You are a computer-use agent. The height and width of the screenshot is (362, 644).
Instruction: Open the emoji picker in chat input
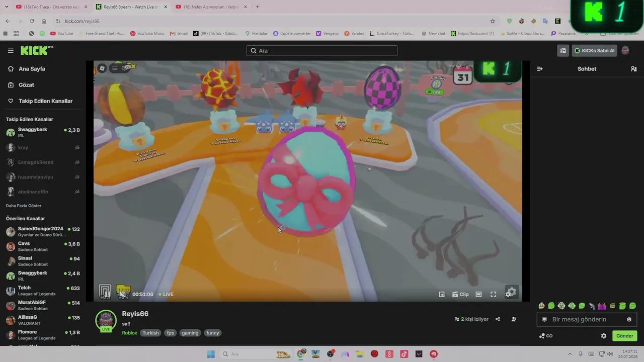click(629, 319)
